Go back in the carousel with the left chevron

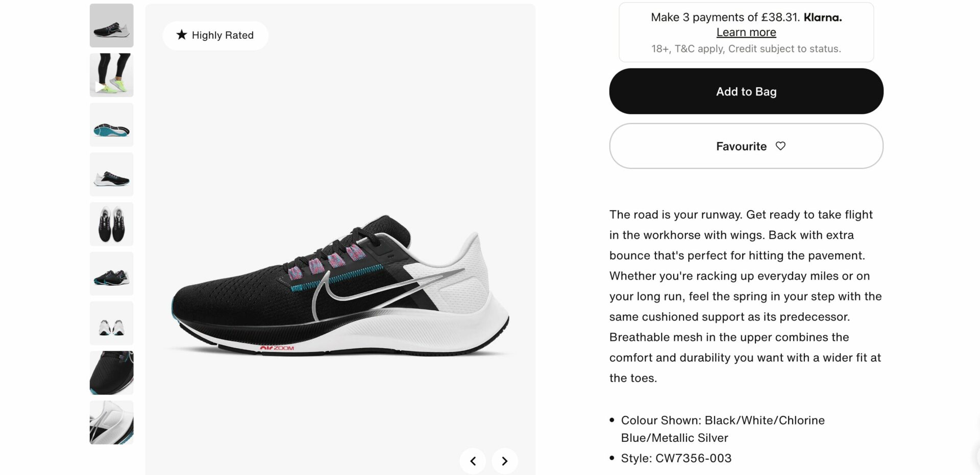472,460
